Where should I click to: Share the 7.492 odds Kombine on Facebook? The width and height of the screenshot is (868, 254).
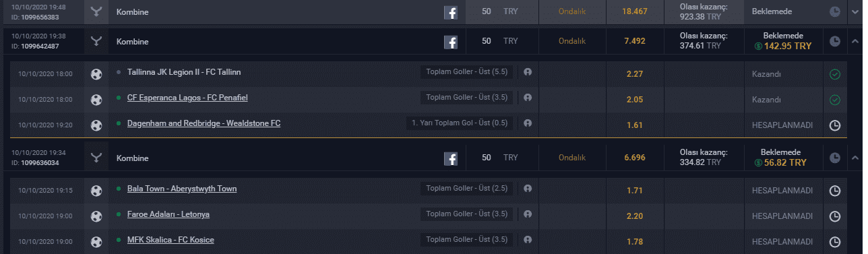tap(450, 42)
